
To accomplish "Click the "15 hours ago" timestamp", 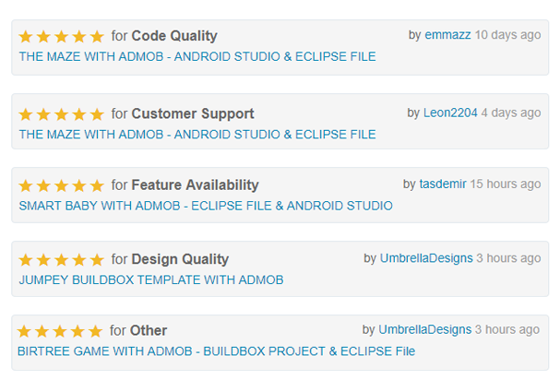I will coord(505,184).
